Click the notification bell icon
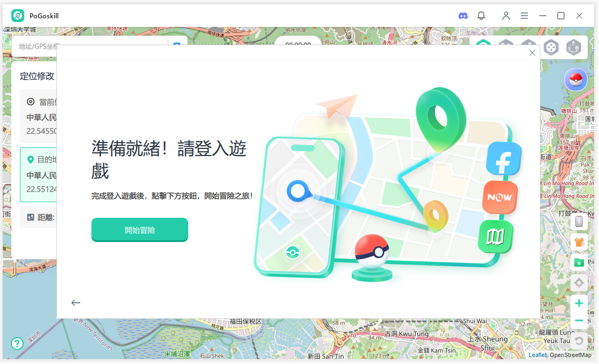The image size is (599, 364). tap(481, 16)
